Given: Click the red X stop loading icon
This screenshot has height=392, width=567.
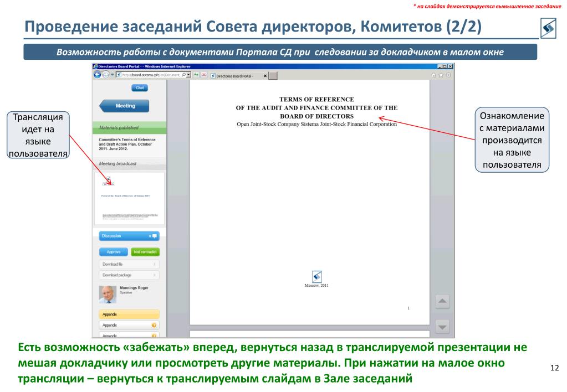Looking at the screenshot, I should (204, 75).
